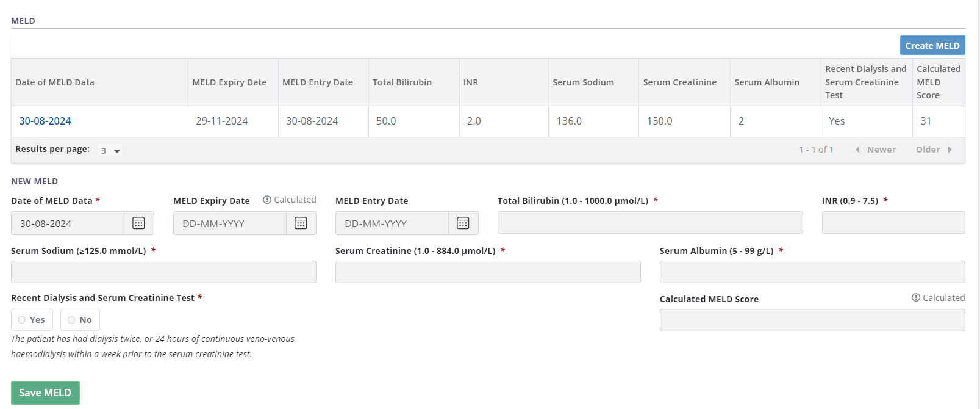
Task: Click into the INR input field
Action: [x=893, y=223]
